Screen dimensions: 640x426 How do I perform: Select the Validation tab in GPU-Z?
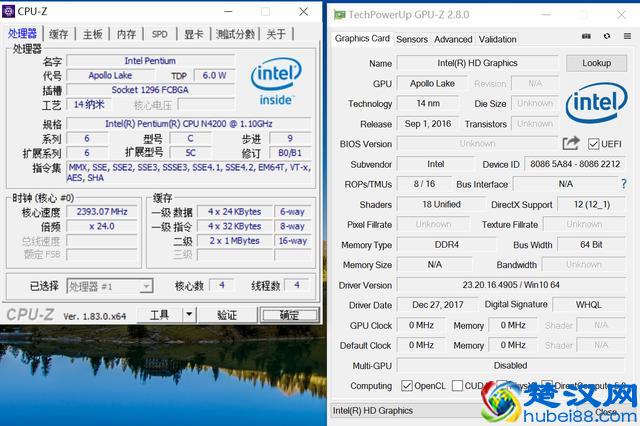pos(498,39)
